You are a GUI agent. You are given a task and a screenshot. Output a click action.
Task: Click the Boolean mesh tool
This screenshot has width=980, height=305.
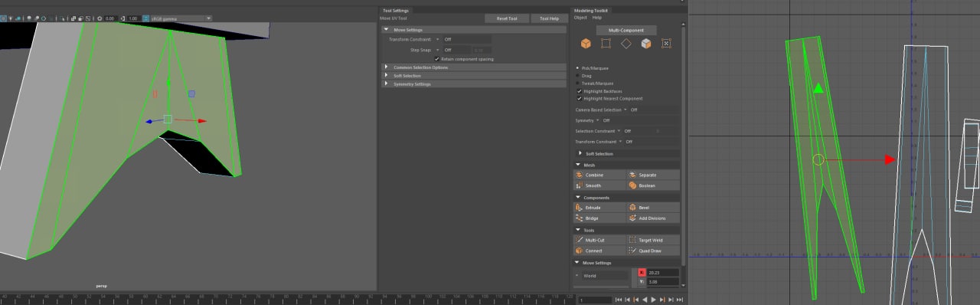pos(653,185)
